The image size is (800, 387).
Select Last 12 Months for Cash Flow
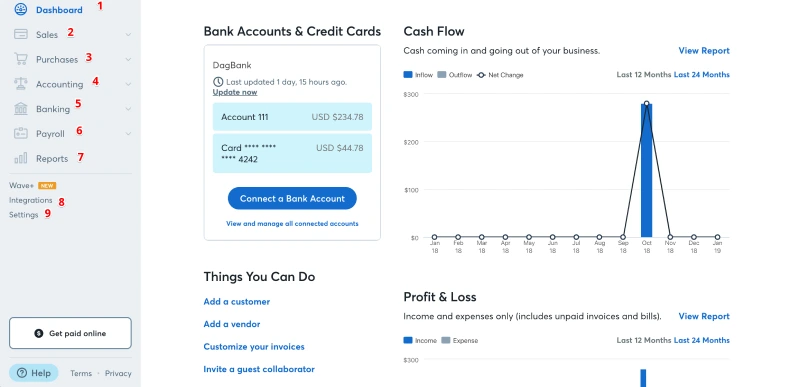pyautogui.click(x=644, y=74)
